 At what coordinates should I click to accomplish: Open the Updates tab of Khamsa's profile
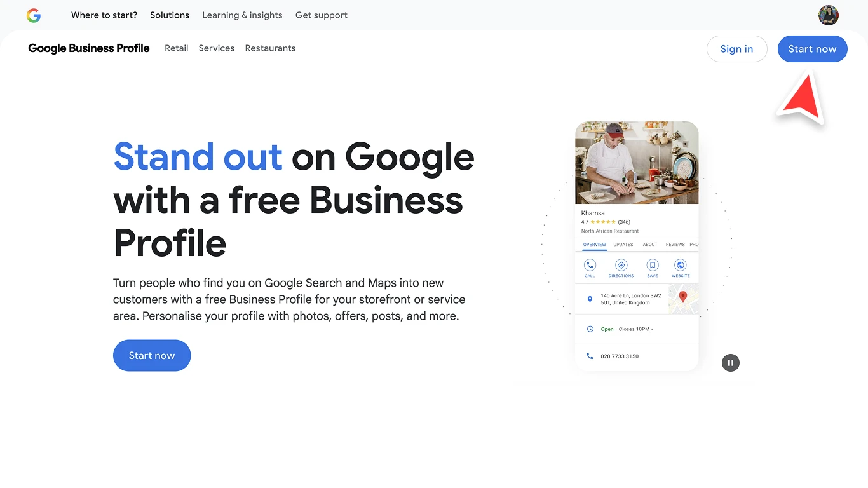point(623,244)
